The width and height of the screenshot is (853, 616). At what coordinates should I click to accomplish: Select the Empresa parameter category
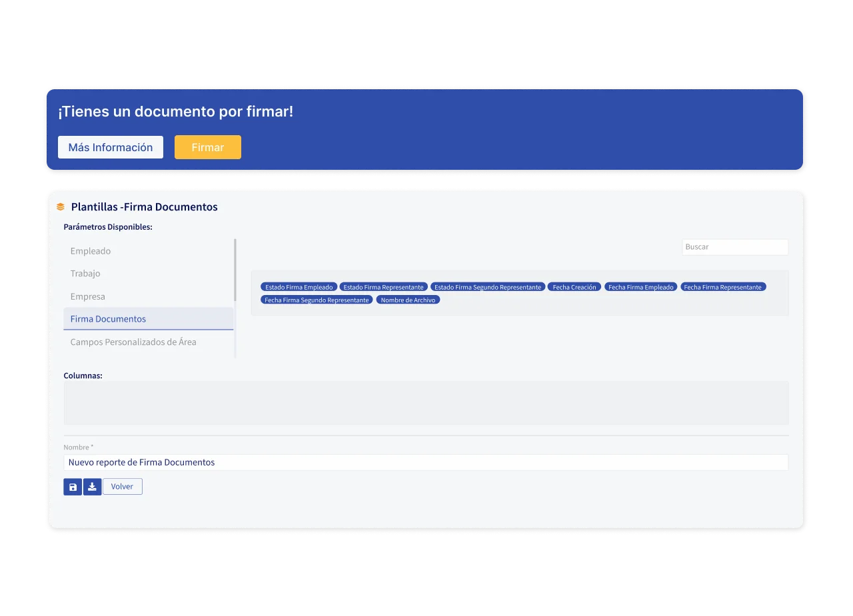149,296
